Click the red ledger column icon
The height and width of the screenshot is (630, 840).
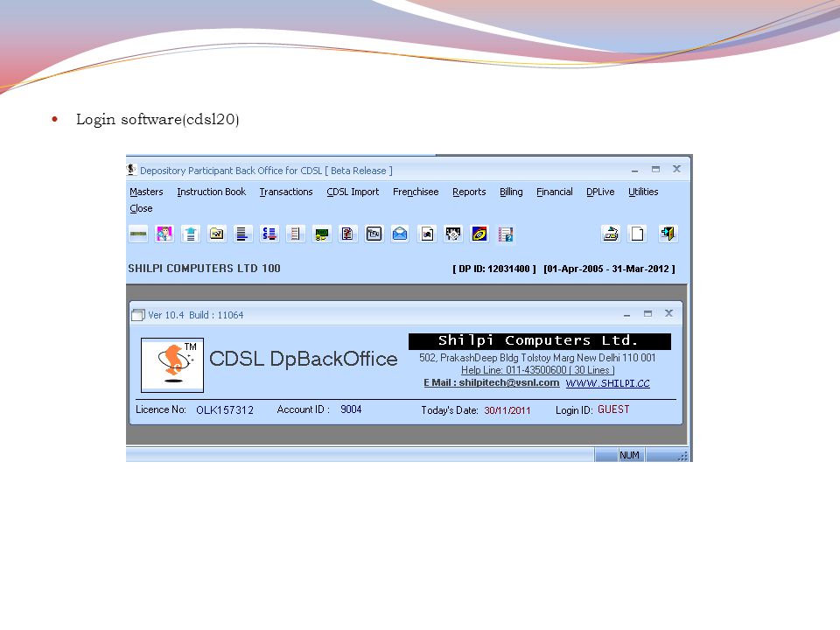295,234
